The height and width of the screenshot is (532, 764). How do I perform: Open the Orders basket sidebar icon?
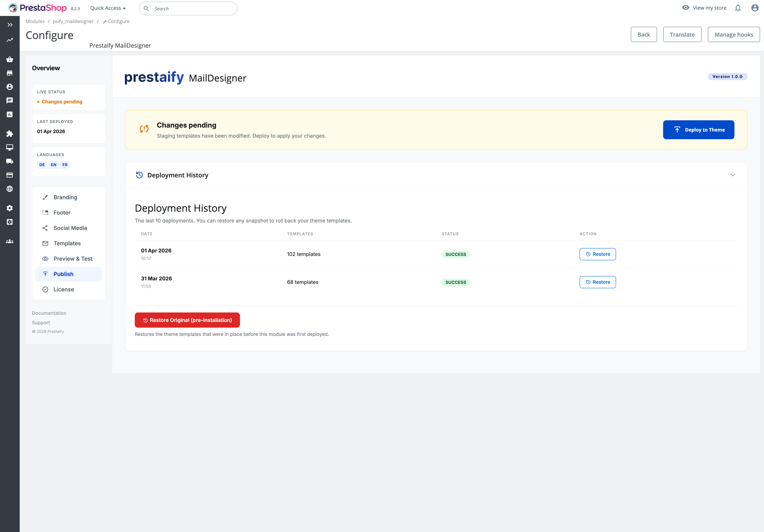click(x=10, y=59)
